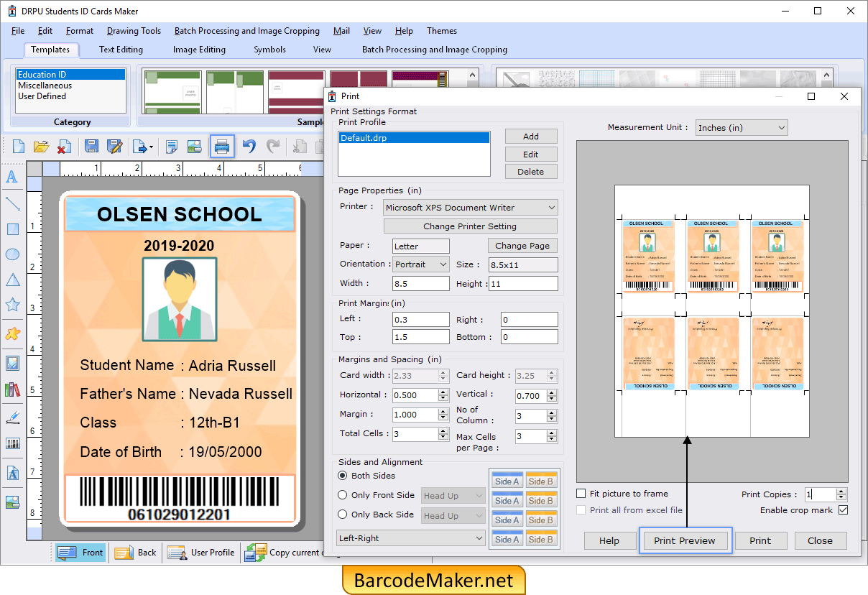This screenshot has width=868, height=595.
Task: Open the File menu
Action: click(18, 31)
